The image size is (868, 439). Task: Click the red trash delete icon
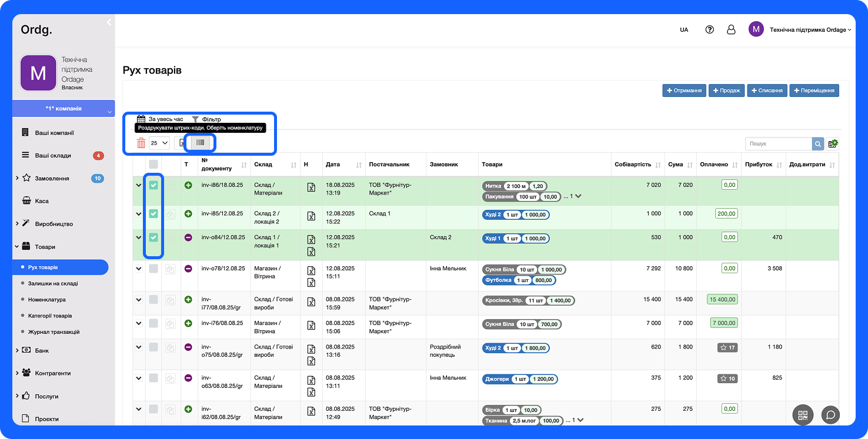[141, 143]
